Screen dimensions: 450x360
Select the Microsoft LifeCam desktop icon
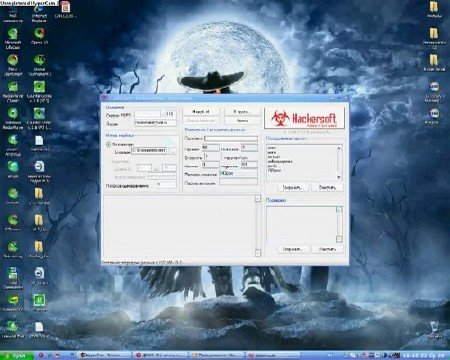(13, 38)
